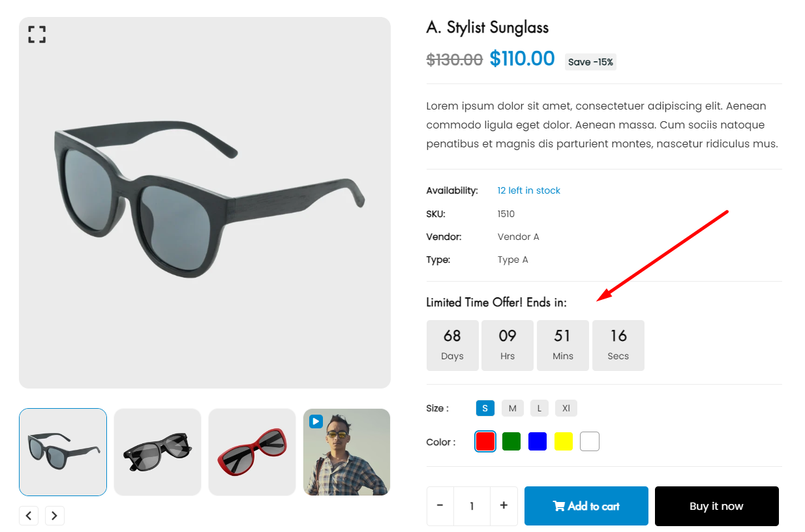
Task: Choose the blue color swatch
Action: [538, 441]
